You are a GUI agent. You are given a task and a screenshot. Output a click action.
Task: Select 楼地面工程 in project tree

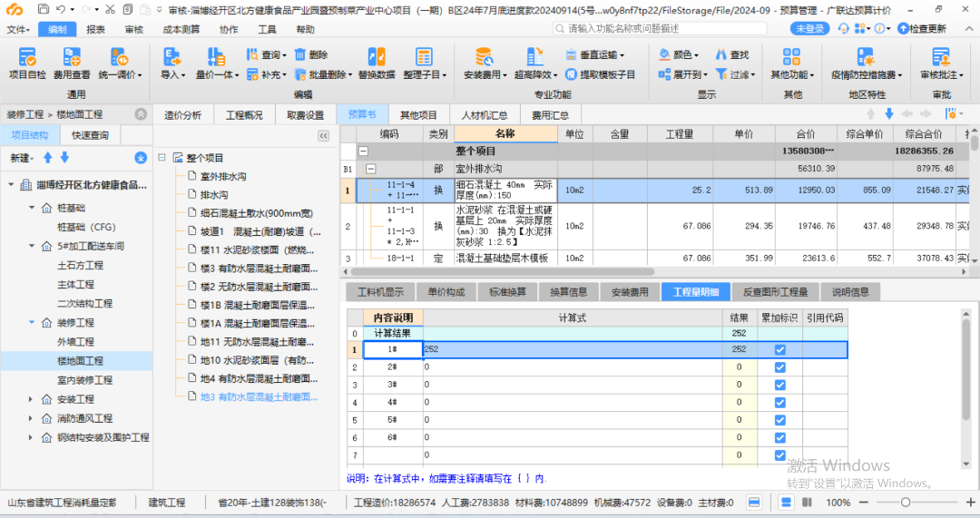(80, 360)
